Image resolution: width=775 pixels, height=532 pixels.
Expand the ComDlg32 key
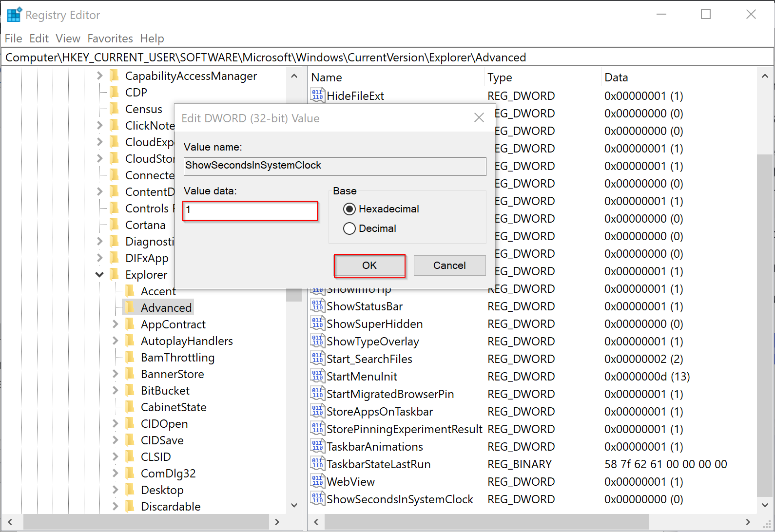(x=115, y=473)
